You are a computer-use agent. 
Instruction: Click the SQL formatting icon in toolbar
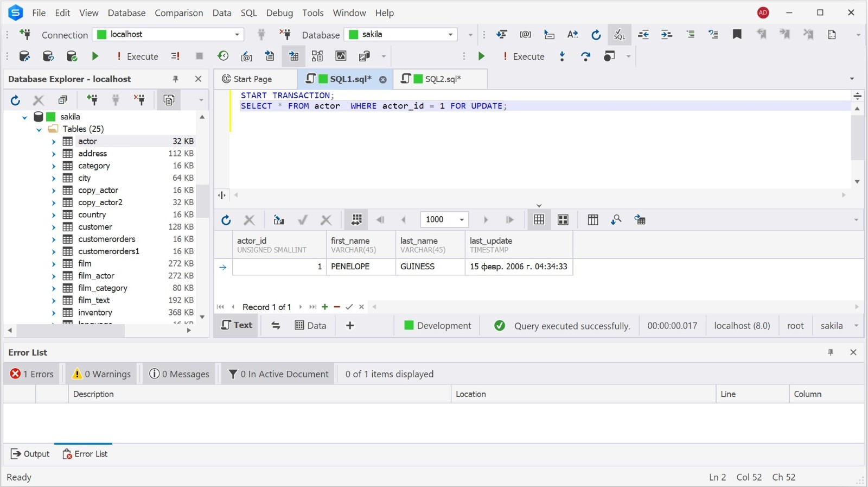(x=619, y=35)
